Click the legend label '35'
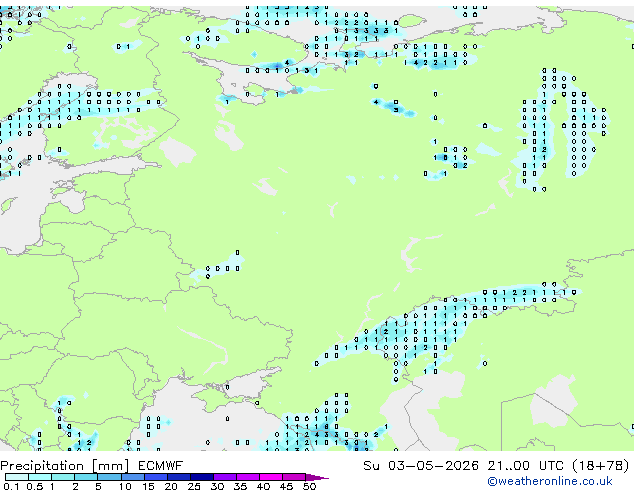The height and width of the screenshot is (490, 634). pyautogui.click(x=241, y=486)
